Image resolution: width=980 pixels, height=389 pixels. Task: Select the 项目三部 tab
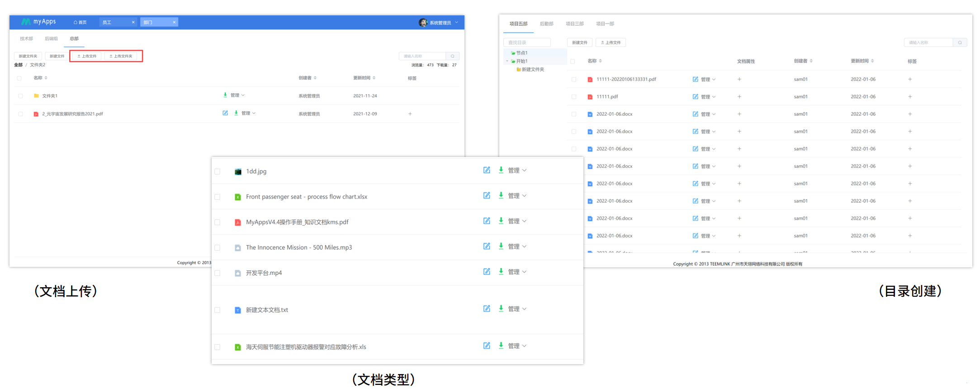tap(574, 24)
